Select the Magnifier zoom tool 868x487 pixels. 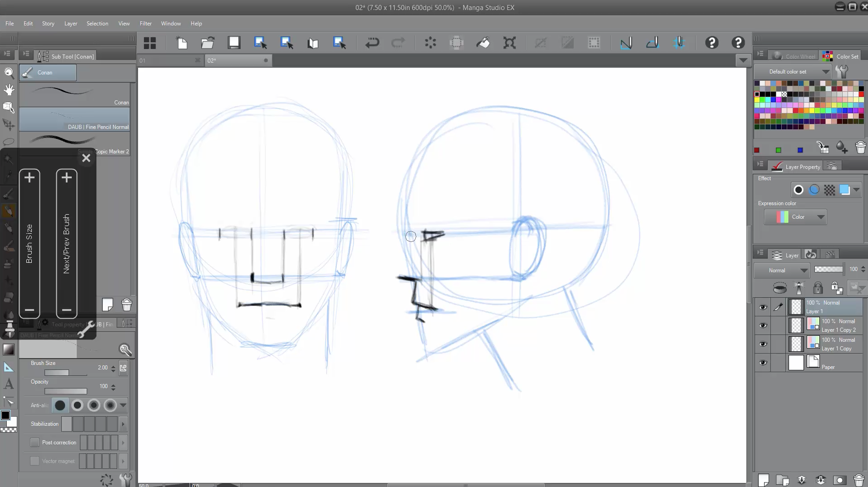9,73
